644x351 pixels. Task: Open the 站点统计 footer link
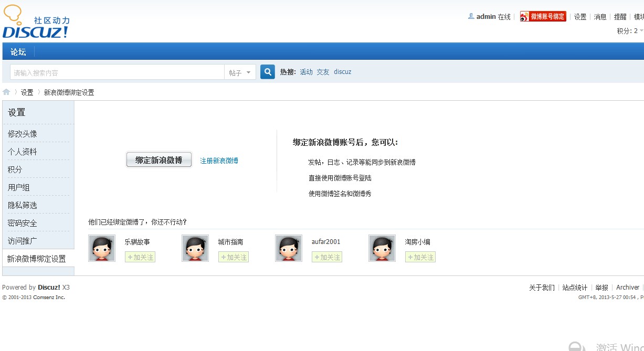[575, 288]
